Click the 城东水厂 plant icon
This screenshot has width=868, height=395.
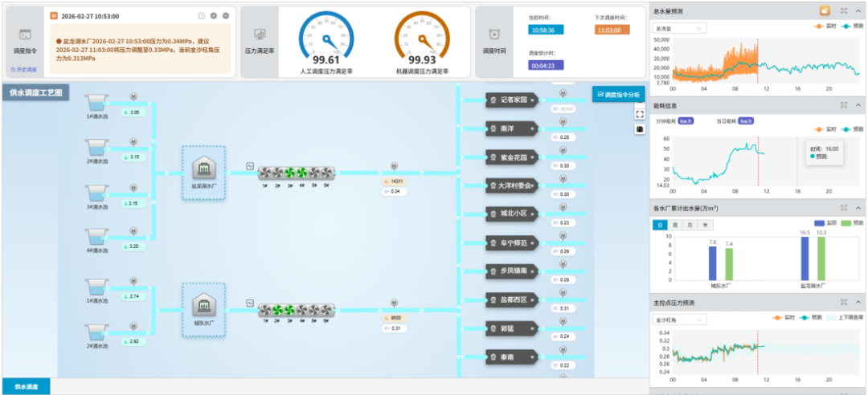coord(203,305)
